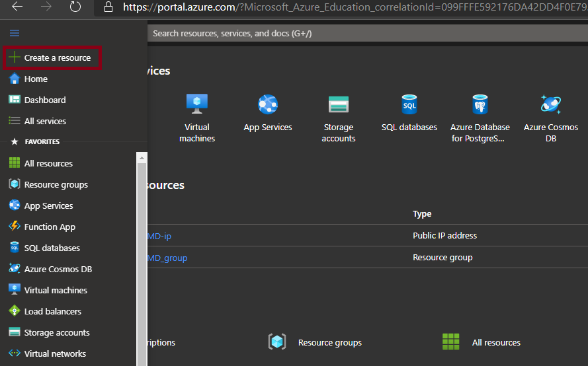
Task: Select the Create a resource menu label
Action: click(x=58, y=57)
